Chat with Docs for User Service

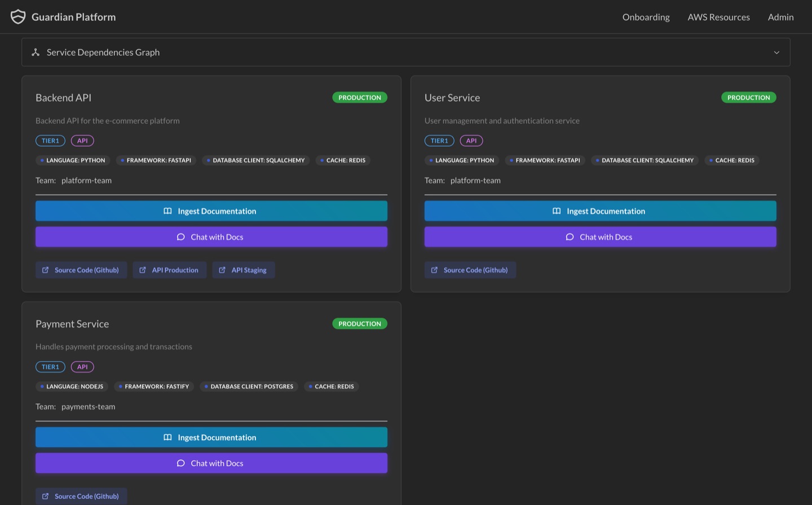[600, 237]
